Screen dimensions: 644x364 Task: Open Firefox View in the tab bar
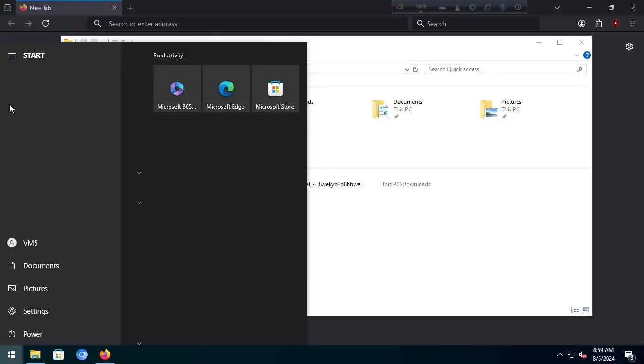pos(8,8)
